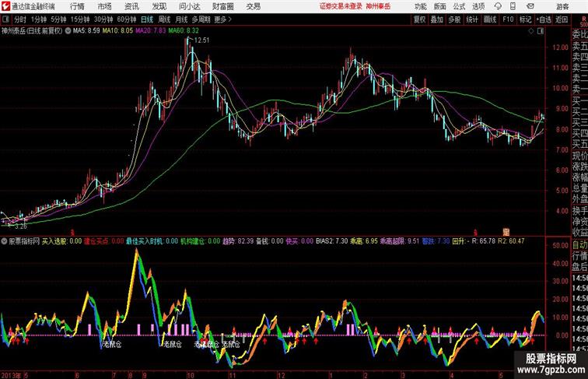Open the 版面 menu
This screenshot has height=379, width=588.
(x=440, y=6)
